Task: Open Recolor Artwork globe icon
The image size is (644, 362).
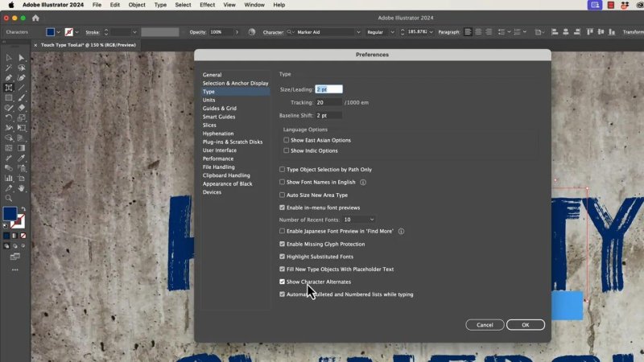Action: pyautogui.click(x=252, y=32)
